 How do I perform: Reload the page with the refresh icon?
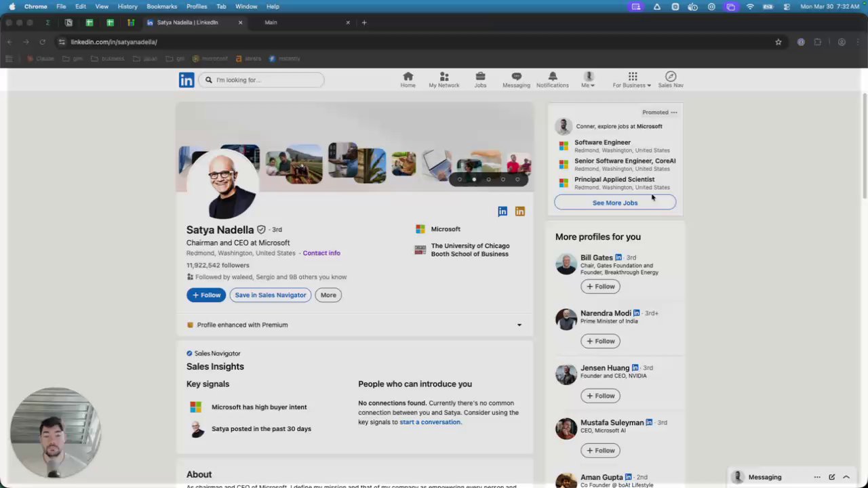click(x=42, y=42)
